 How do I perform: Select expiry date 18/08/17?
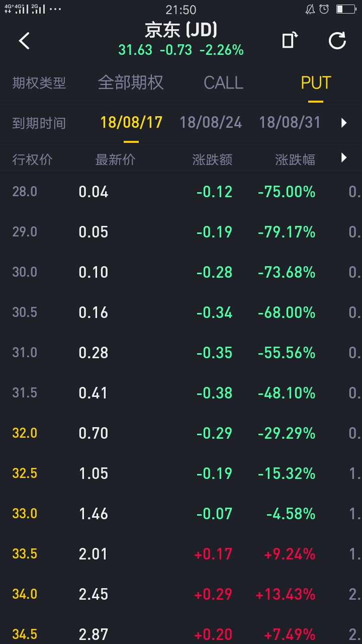tap(131, 123)
